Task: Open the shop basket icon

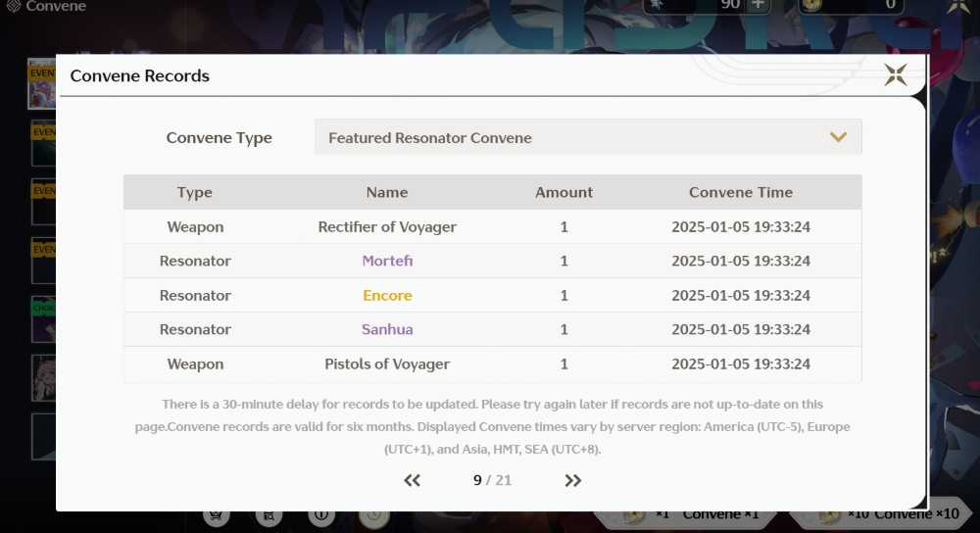Action: [216, 515]
